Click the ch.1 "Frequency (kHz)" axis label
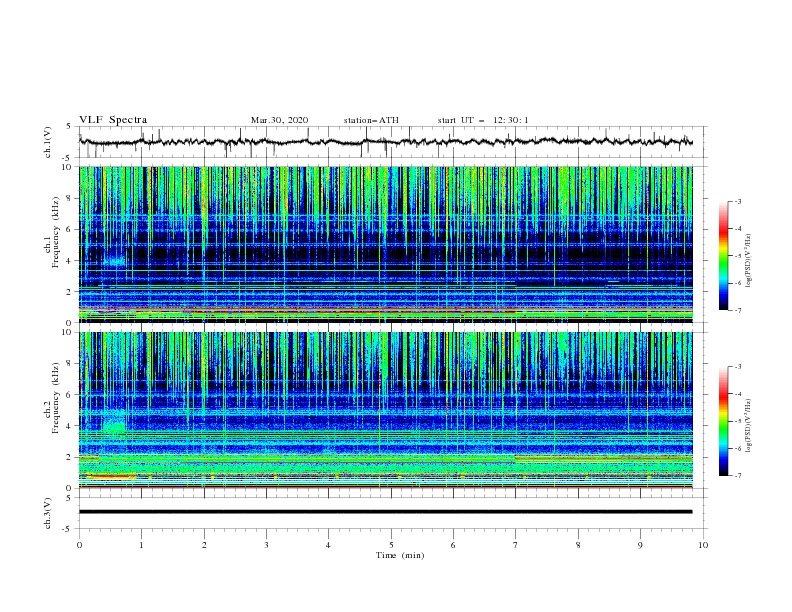Screen dimensions: 792x612 pos(55,232)
